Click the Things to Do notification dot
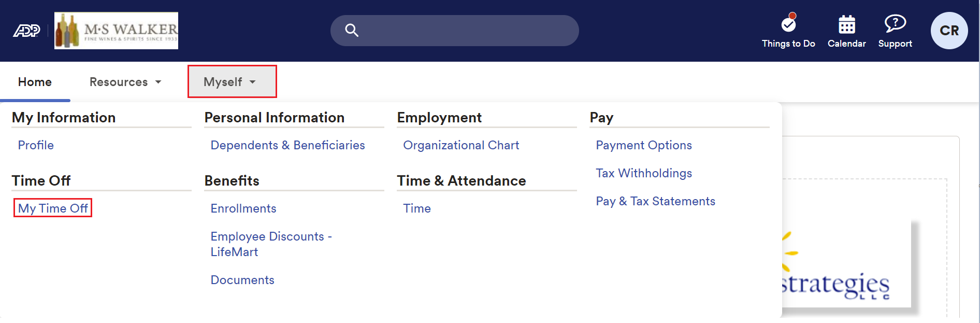Viewport: 980px width, 323px height. [x=793, y=16]
